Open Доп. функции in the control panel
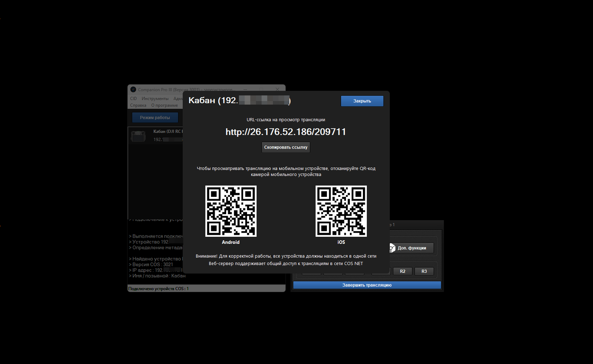Viewport: 593px width, 364px height. [x=412, y=248]
